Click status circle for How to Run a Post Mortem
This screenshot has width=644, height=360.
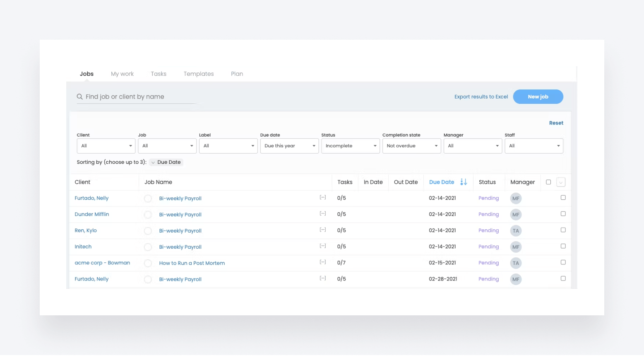tap(148, 263)
